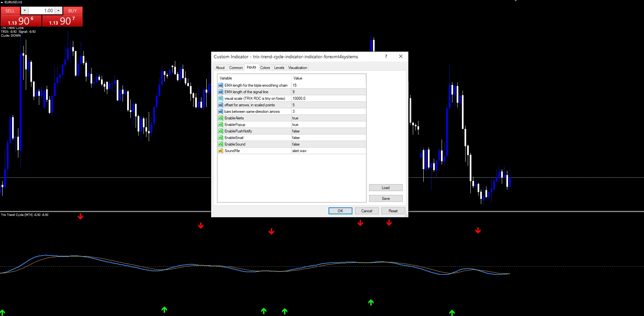Open the Visualization tab

297,68
